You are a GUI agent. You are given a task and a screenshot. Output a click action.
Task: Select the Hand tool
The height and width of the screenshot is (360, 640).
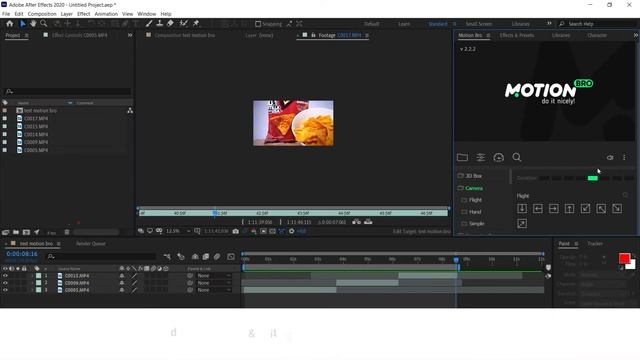pyautogui.click(x=33, y=24)
